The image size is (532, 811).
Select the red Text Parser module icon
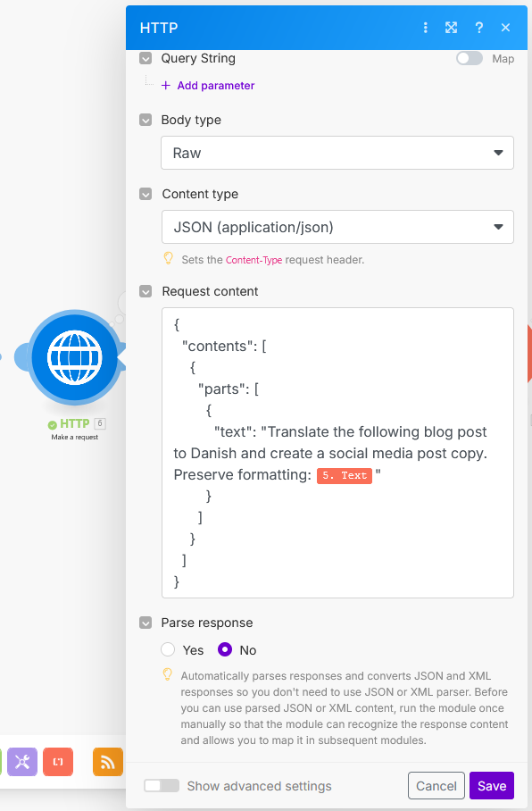pos(57,762)
